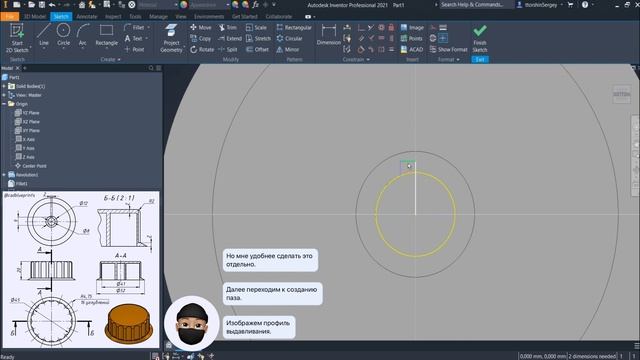Select the Line tool
The width and height of the screenshot is (640, 360).
44,35
